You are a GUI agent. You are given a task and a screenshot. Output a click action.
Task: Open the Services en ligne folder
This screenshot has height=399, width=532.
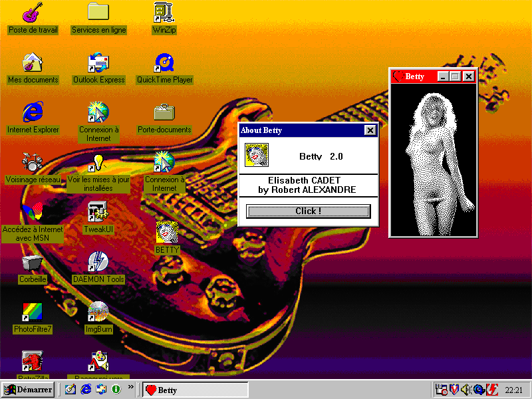pos(98,11)
